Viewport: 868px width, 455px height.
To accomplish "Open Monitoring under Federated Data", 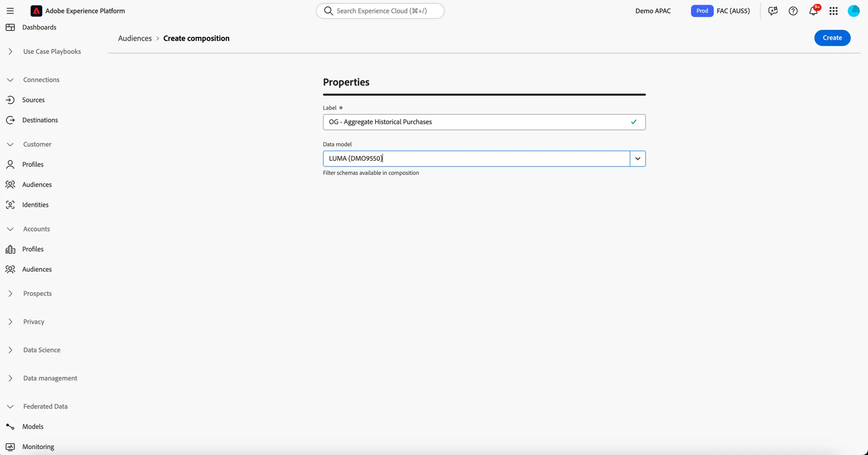I will (x=38, y=447).
